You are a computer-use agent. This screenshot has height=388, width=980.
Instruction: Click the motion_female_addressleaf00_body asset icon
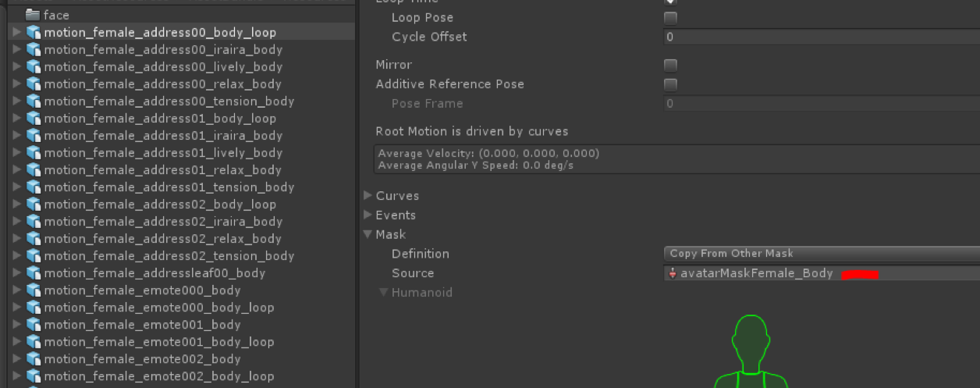[34, 273]
